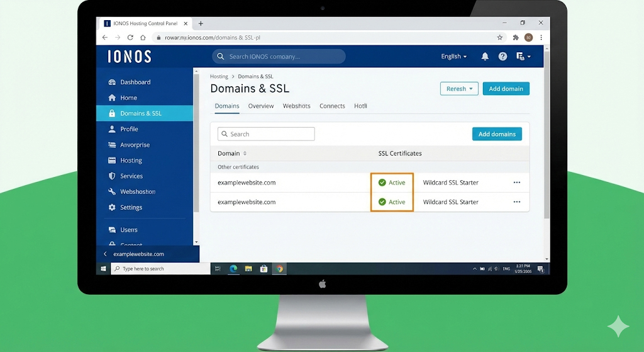The height and width of the screenshot is (352, 644).
Task: Open the account menu icon in header
Action: (523, 56)
